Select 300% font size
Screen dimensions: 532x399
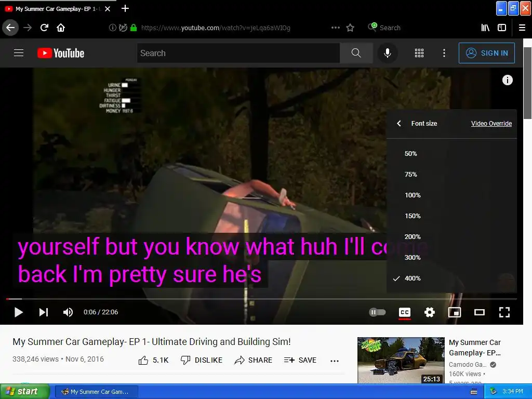(451, 257)
